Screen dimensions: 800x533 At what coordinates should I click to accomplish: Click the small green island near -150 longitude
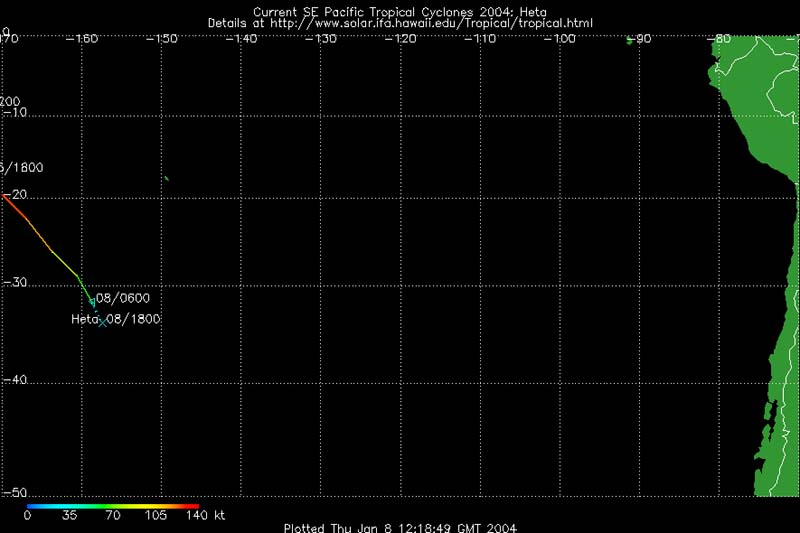point(167,179)
